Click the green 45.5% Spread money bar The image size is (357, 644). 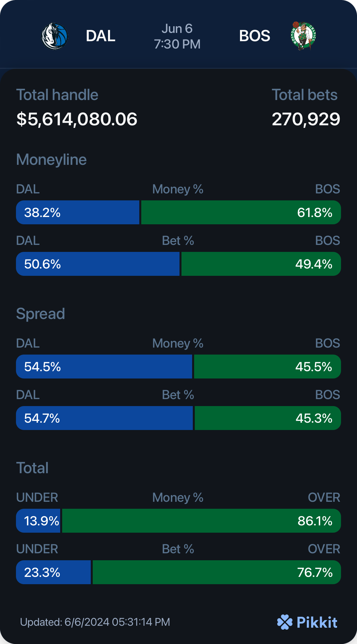tap(268, 367)
